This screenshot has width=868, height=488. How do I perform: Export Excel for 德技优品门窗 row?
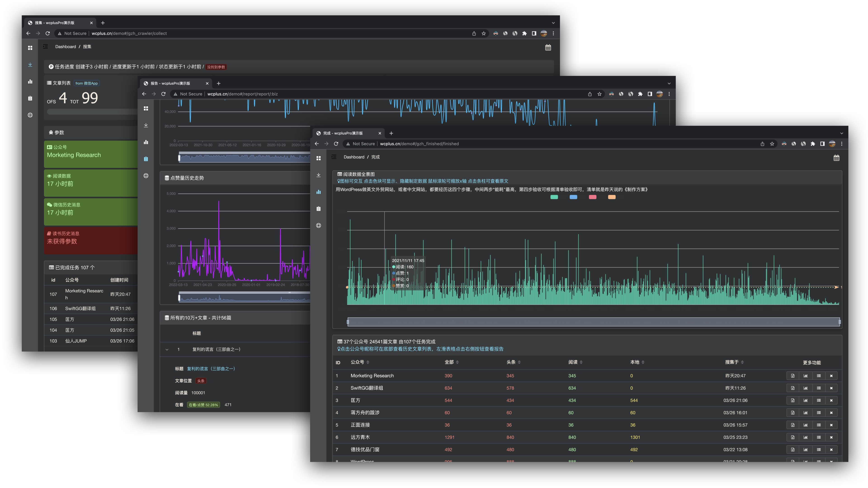[793, 450]
